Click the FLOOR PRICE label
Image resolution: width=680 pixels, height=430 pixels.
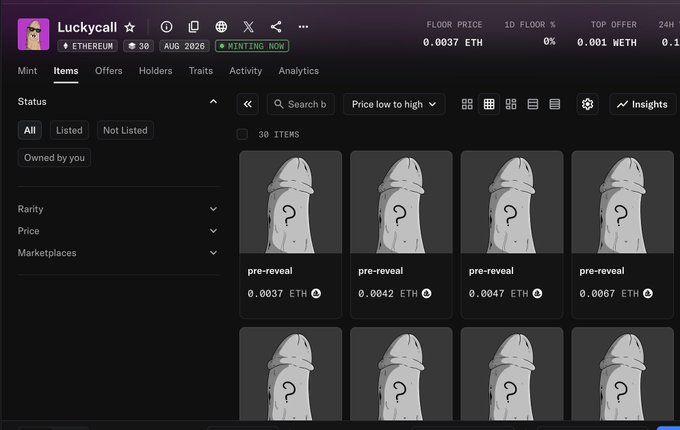point(454,25)
